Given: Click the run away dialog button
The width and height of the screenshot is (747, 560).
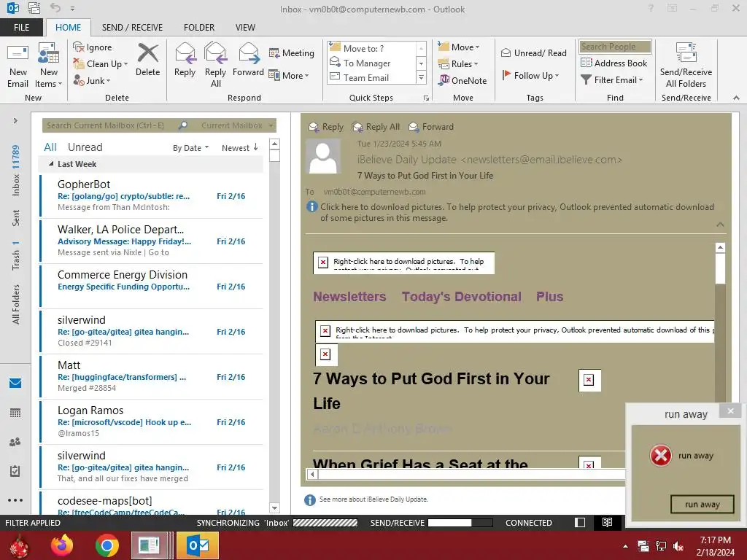Looking at the screenshot, I should (702, 505).
